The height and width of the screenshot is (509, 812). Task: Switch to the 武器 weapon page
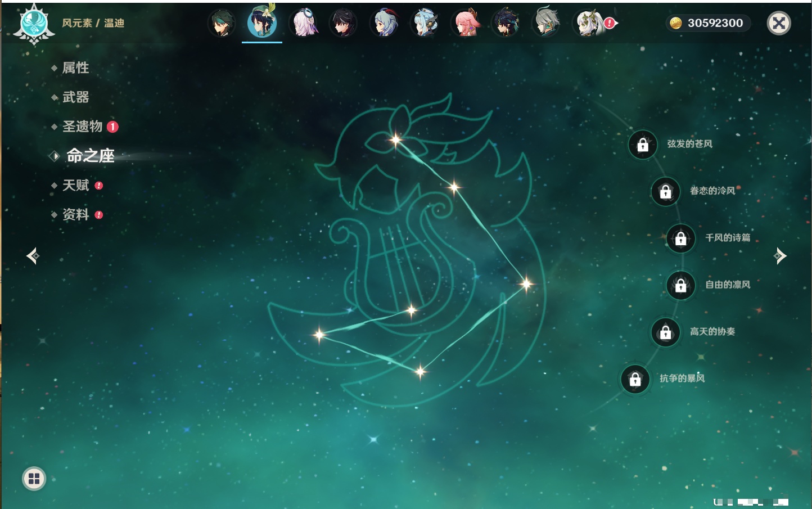[75, 97]
